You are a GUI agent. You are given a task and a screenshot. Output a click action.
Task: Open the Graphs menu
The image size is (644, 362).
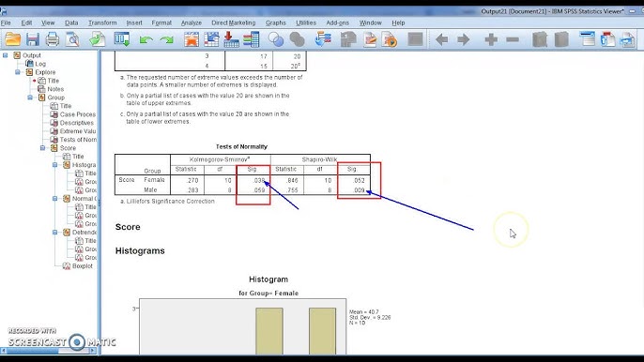click(x=276, y=23)
